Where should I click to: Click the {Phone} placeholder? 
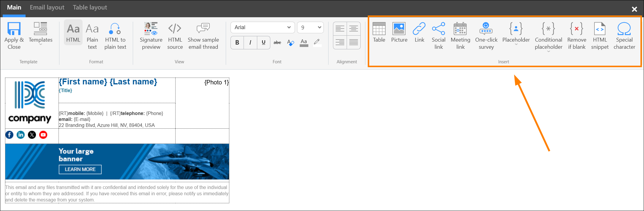click(154, 113)
